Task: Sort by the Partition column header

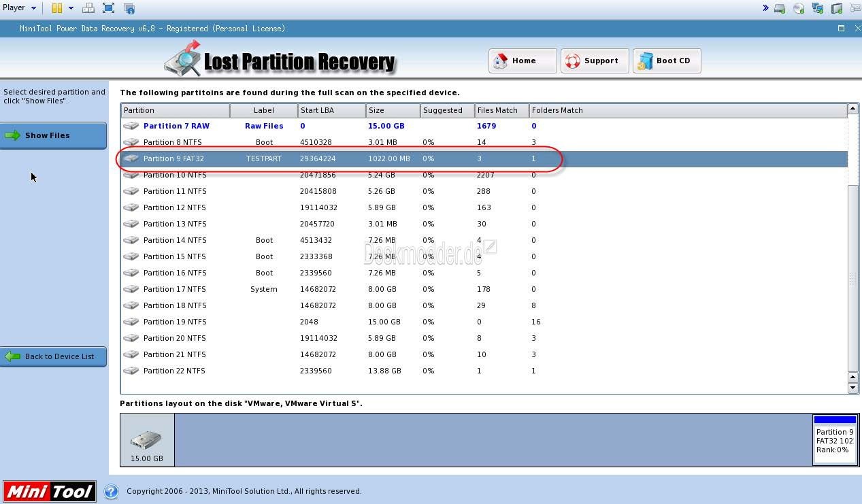Action: (176, 110)
